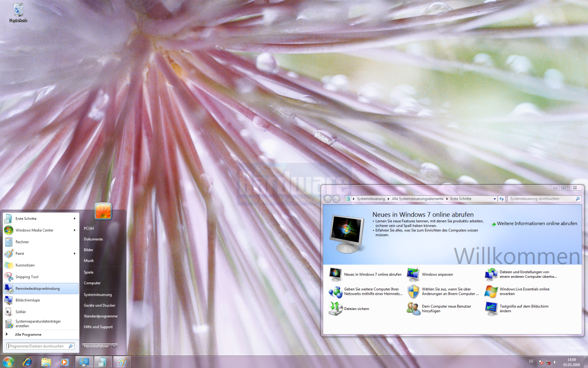Open Systemsteuerung from the Start menu
Image resolution: width=588 pixels, height=368 pixels.
click(x=98, y=294)
